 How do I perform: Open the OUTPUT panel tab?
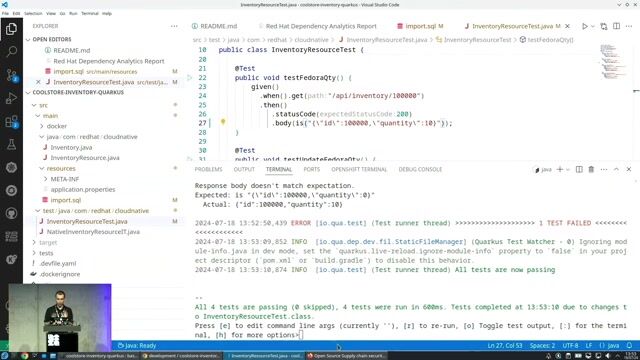pos(244,169)
